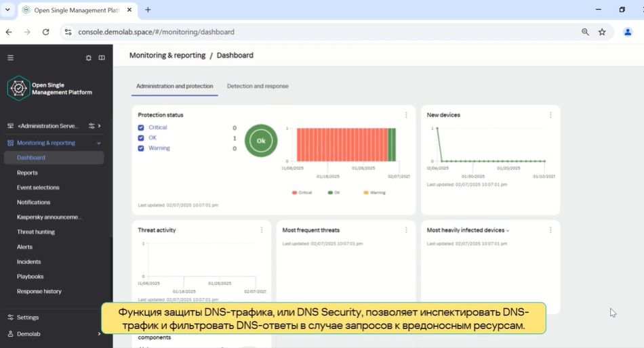Open Threat hunting in sidebar
Screen dimensions: 644x348
pyautogui.click(x=36, y=232)
